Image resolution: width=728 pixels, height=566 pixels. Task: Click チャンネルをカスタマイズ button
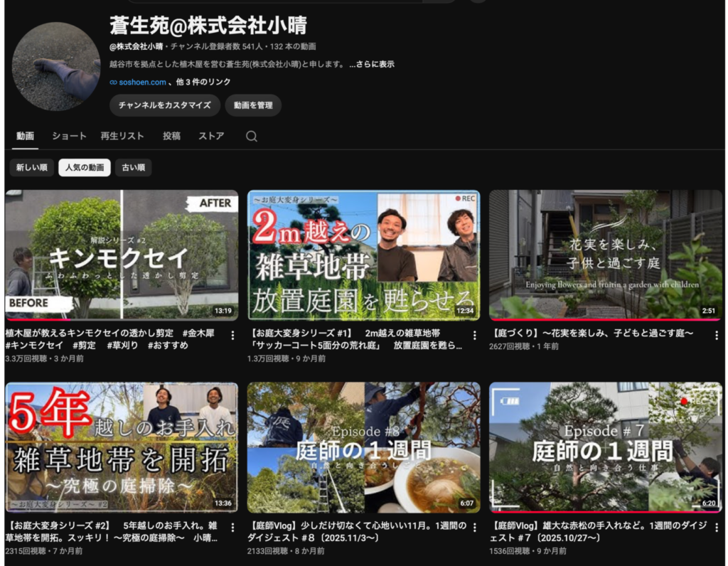pos(165,105)
